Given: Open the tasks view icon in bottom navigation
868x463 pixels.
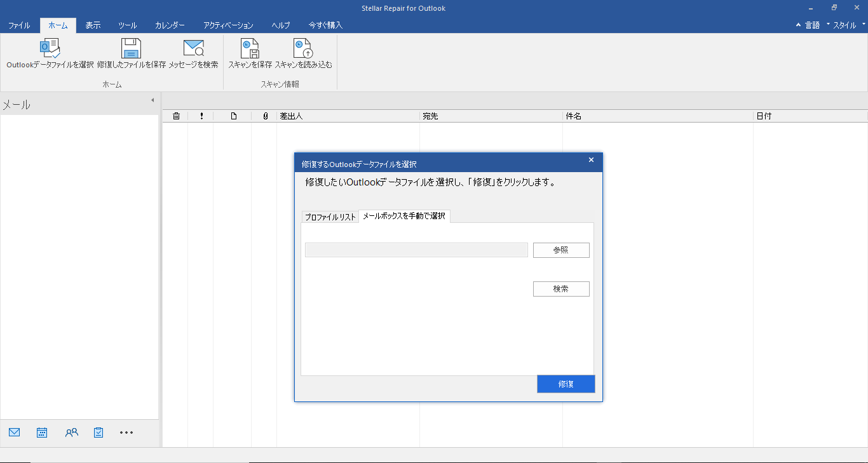Looking at the screenshot, I should pyautogui.click(x=98, y=433).
